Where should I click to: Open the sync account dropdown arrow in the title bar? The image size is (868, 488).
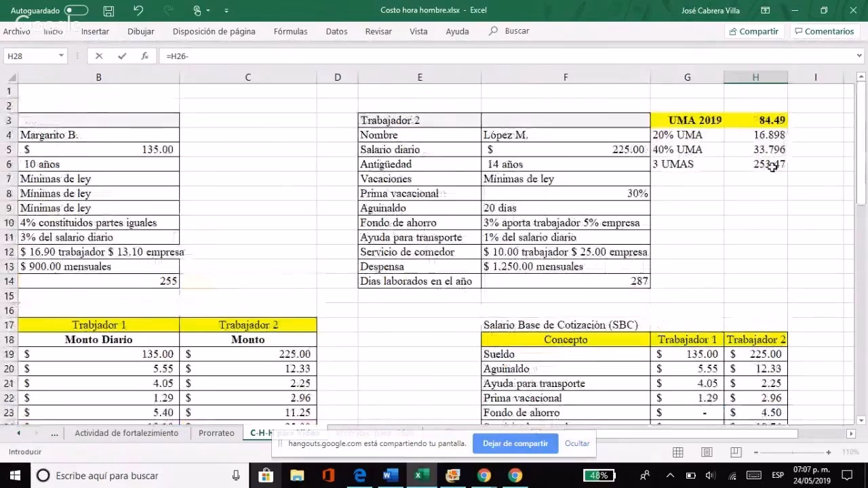(208, 10)
